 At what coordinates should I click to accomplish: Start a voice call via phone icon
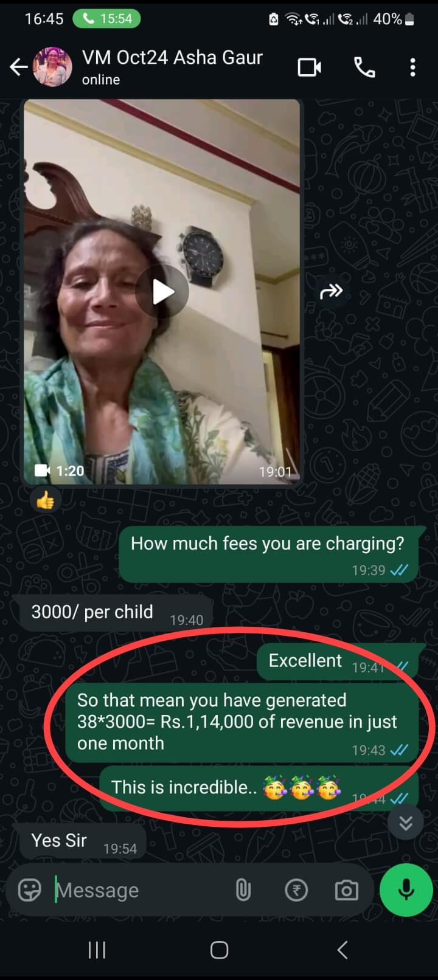click(364, 67)
